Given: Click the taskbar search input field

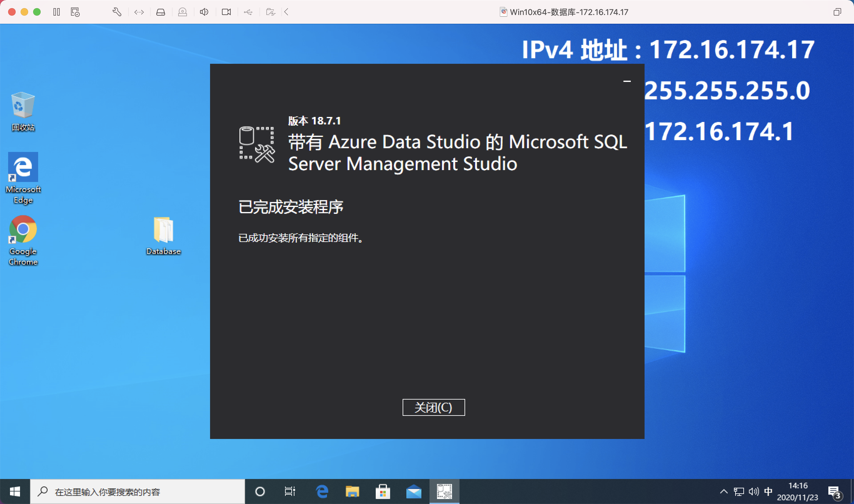Looking at the screenshot, I should pos(143,491).
